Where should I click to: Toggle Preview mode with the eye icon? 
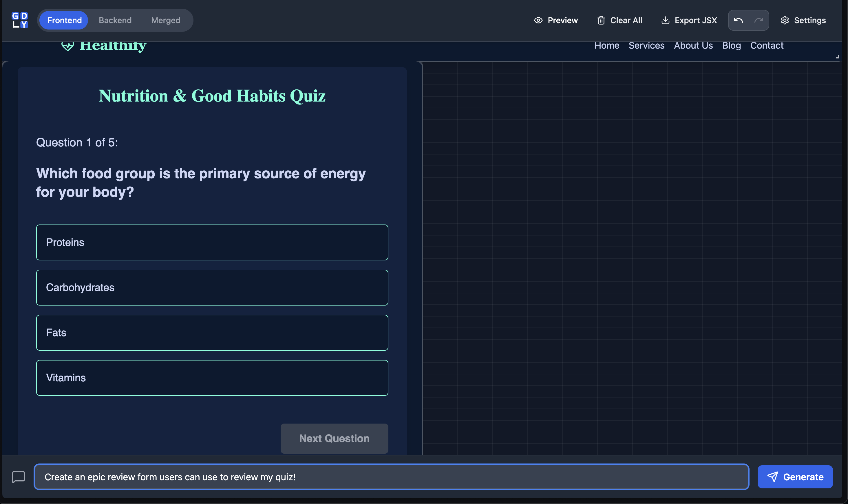tap(556, 20)
